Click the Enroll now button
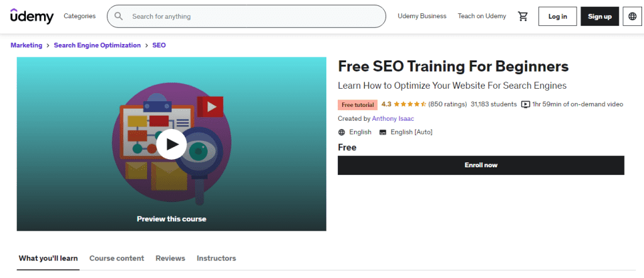The height and width of the screenshot is (278, 644). coord(481,165)
